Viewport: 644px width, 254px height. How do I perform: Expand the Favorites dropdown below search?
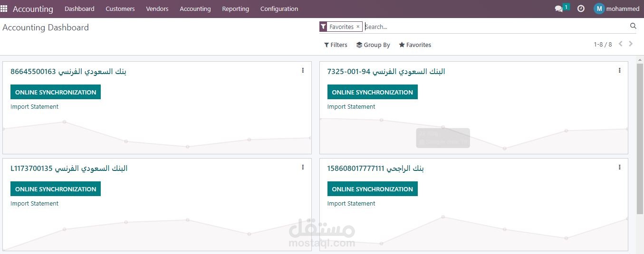[x=415, y=45]
